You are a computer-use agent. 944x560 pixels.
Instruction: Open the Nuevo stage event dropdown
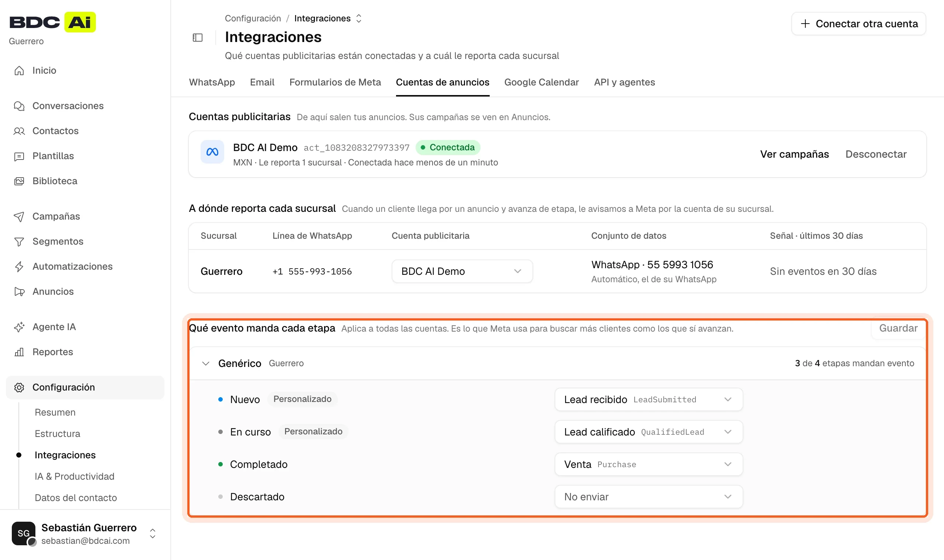[x=649, y=399]
